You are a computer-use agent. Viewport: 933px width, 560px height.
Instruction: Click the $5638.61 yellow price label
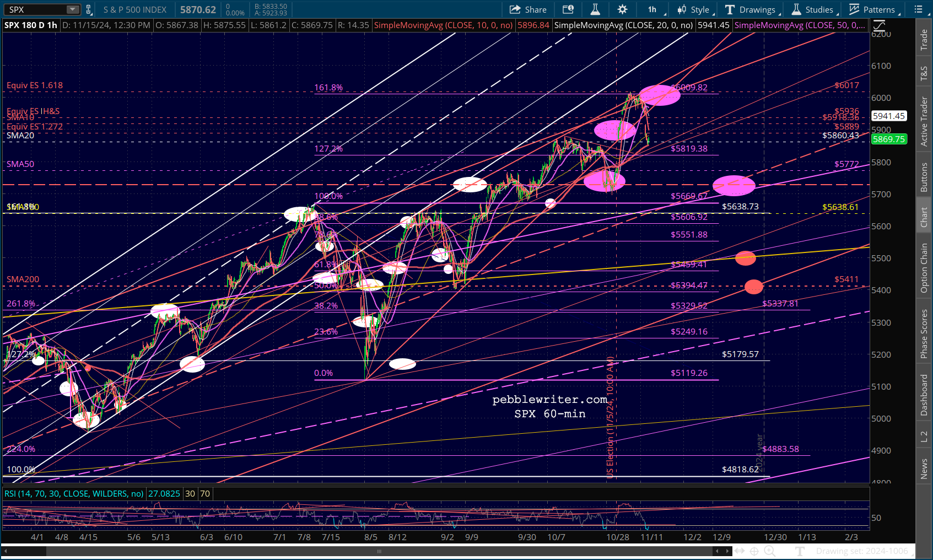click(x=840, y=207)
